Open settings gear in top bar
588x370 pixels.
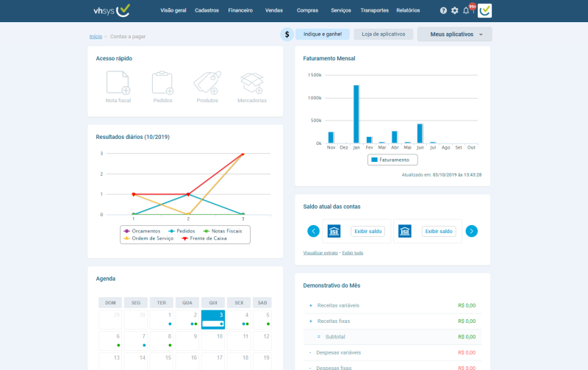(x=454, y=10)
